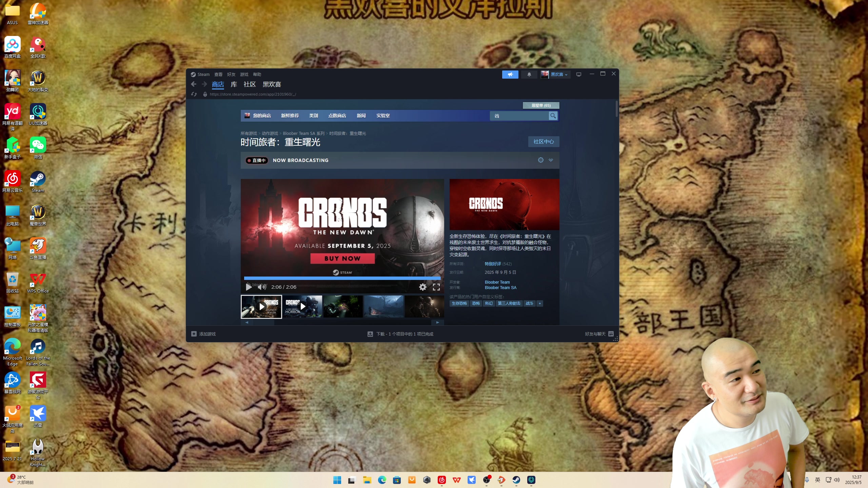Click Windows Start button on taskbar
The height and width of the screenshot is (488, 868).
[337, 480]
